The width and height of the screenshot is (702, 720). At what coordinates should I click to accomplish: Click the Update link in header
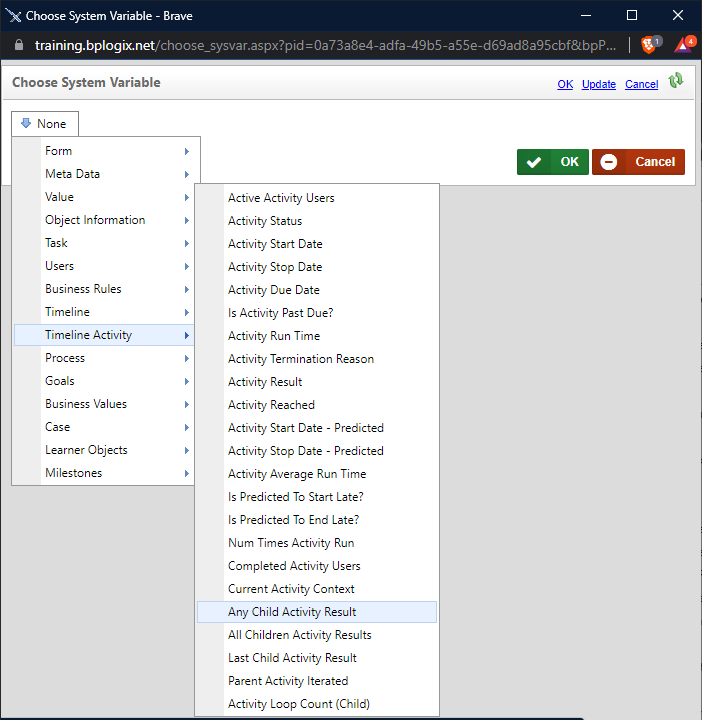tap(599, 84)
